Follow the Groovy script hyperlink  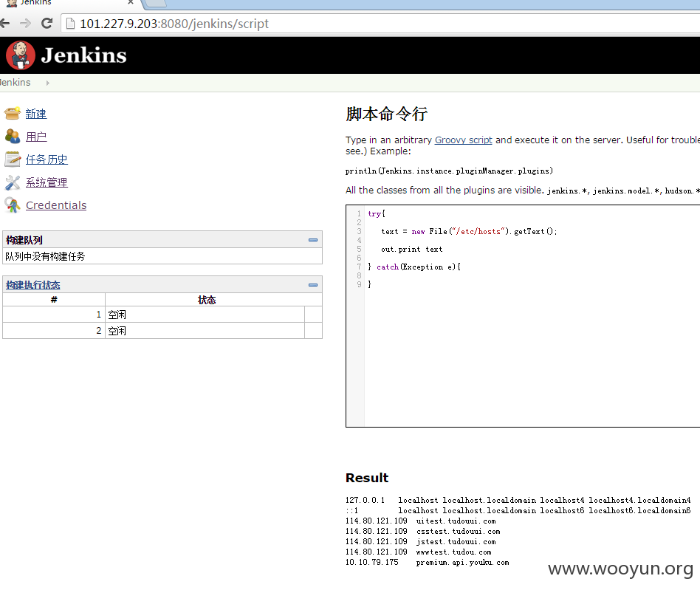464,140
